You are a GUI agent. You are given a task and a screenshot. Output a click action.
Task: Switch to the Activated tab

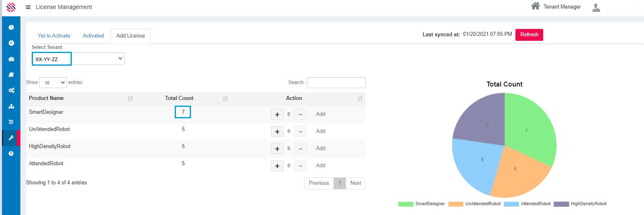coord(93,36)
